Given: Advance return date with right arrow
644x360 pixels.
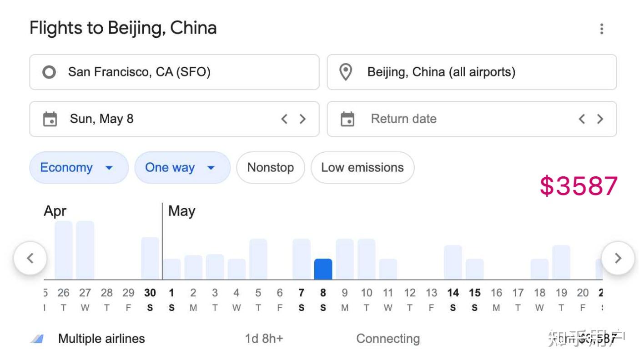Looking at the screenshot, I should click(x=600, y=119).
